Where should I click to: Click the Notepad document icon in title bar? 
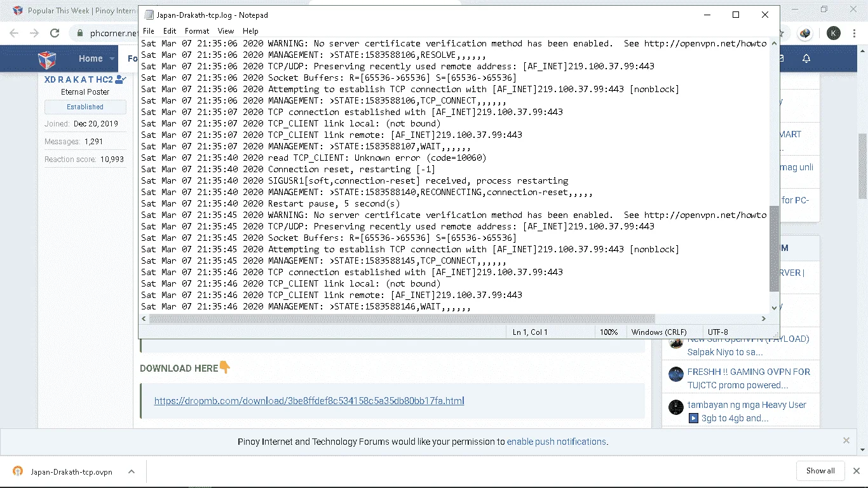pos(149,15)
